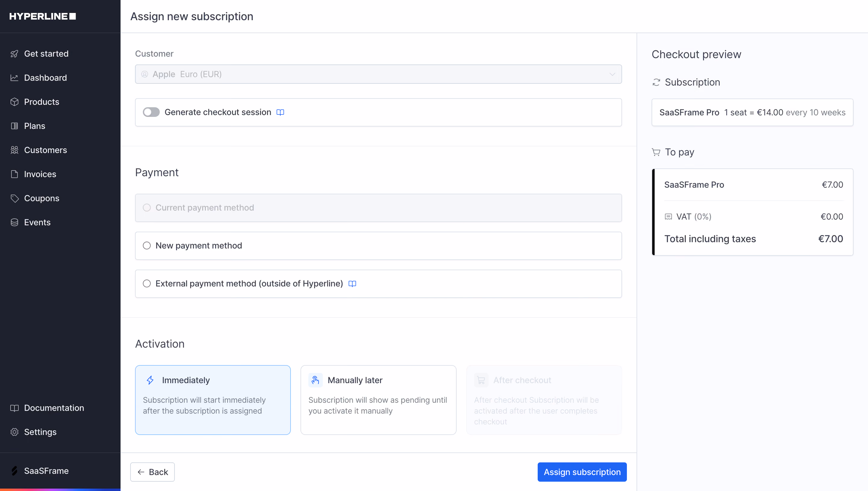This screenshot has height=491, width=868.
Task: Open docs icon beside External payment method
Action: point(352,284)
